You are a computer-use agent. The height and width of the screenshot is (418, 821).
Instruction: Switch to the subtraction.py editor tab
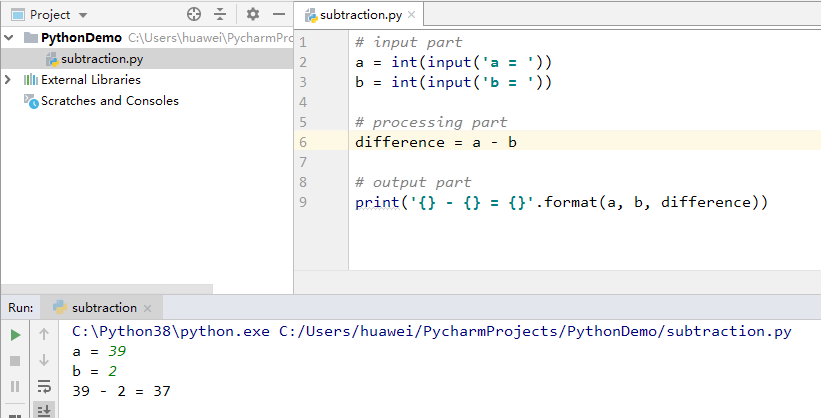(x=361, y=15)
